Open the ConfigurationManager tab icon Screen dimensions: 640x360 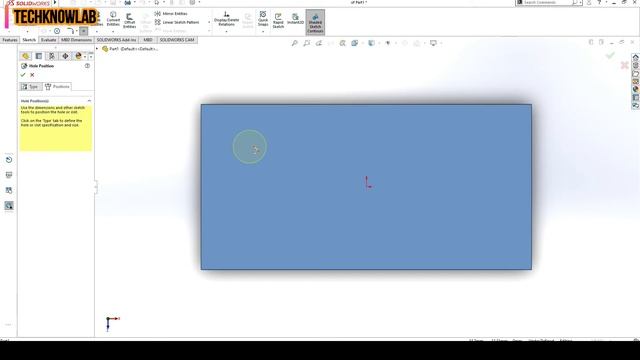point(52,56)
